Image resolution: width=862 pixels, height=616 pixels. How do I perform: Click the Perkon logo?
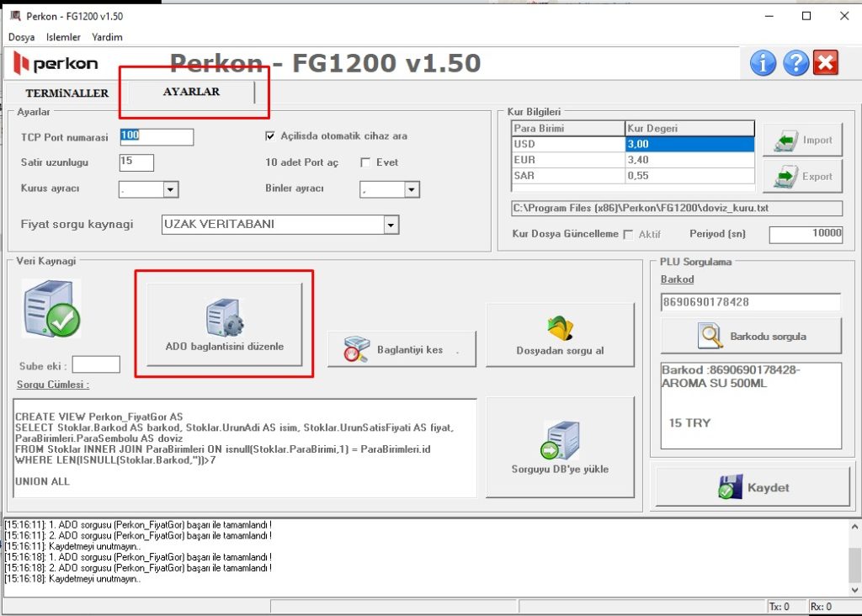point(55,63)
